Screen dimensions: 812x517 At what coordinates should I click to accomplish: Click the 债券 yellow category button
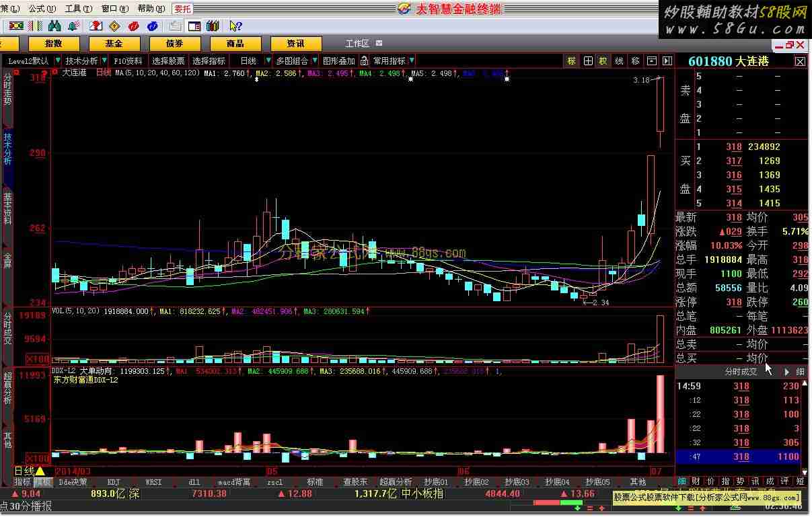pos(175,44)
